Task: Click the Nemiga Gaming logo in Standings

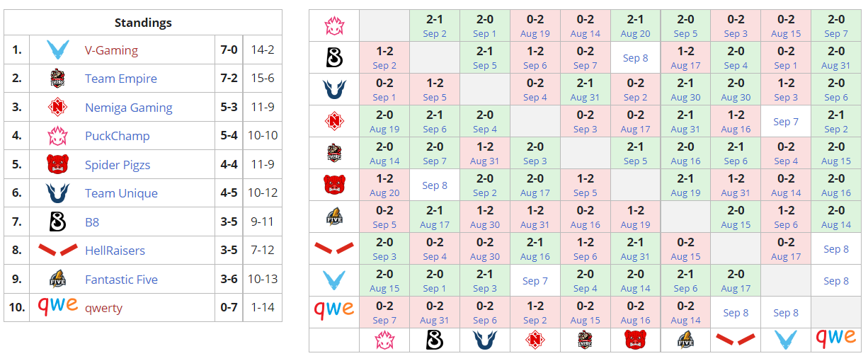Action: click(57, 108)
